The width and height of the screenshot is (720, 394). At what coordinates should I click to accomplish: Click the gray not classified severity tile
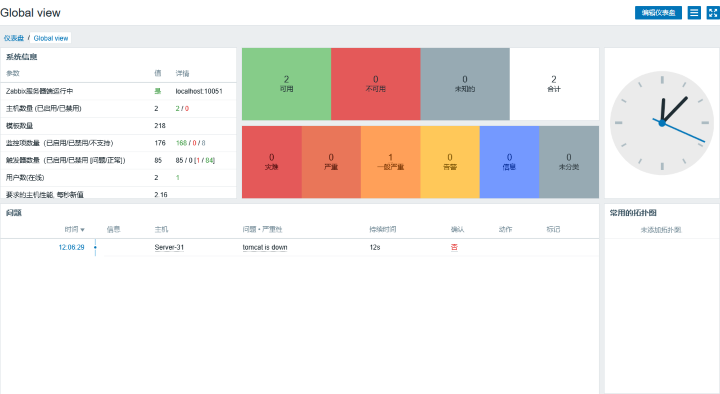point(569,162)
